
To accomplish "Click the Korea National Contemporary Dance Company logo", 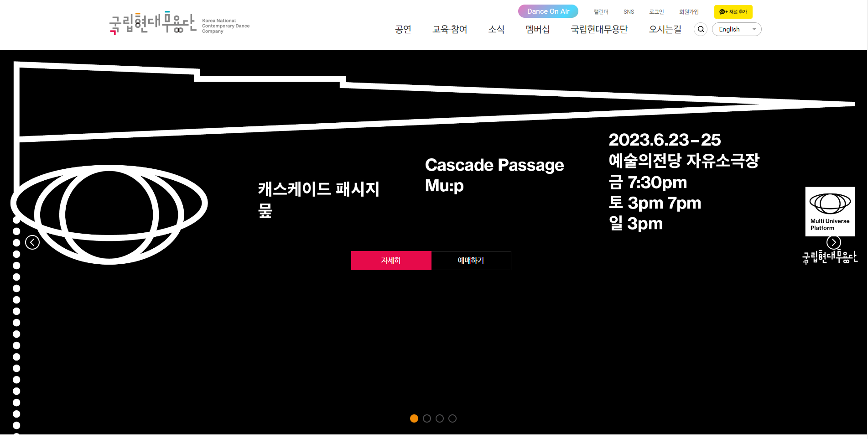I will [179, 24].
